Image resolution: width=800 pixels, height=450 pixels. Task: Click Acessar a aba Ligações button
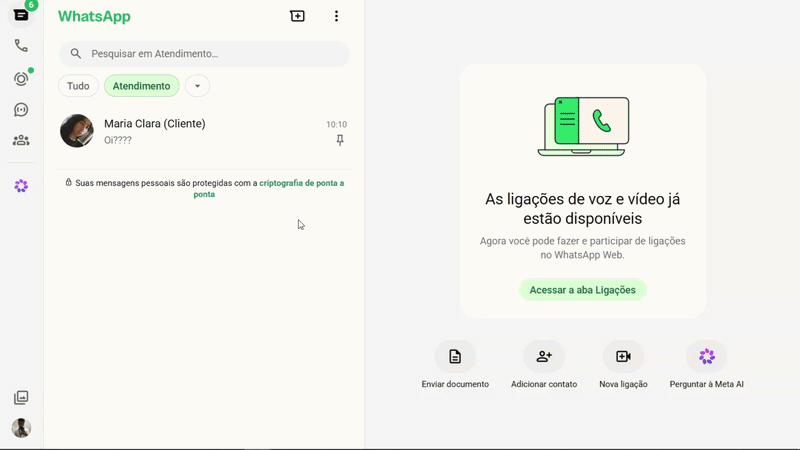click(x=583, y=290)
